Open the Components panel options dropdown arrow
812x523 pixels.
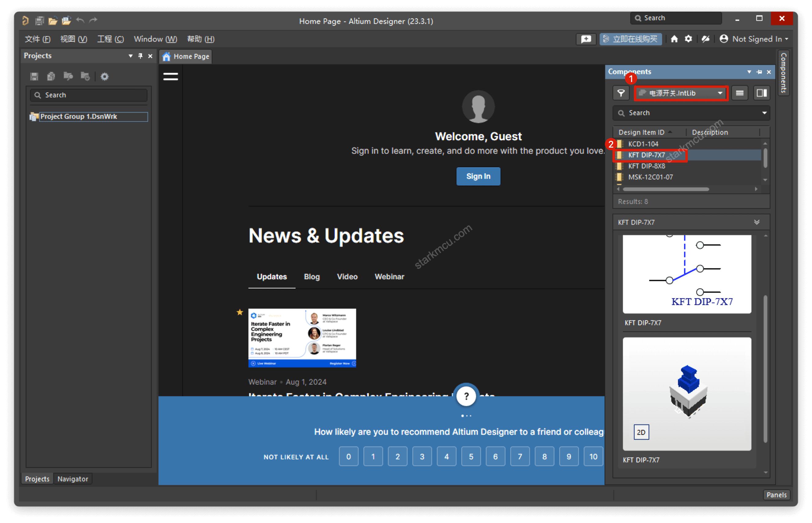(x=749, y=72)
